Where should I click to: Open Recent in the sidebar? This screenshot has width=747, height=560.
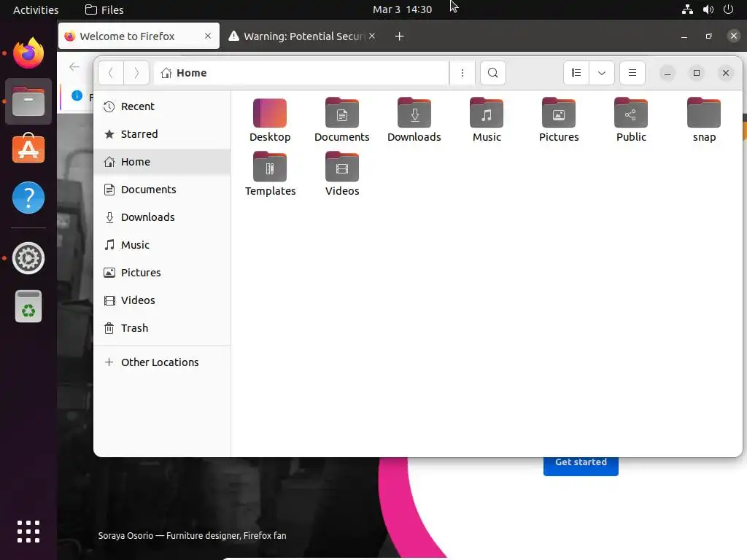point(162,106)
